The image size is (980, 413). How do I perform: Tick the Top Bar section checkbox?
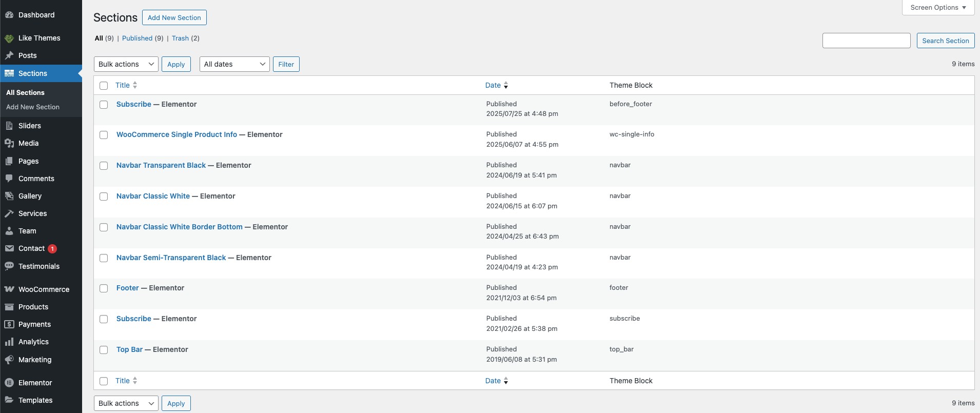point(104,350)
